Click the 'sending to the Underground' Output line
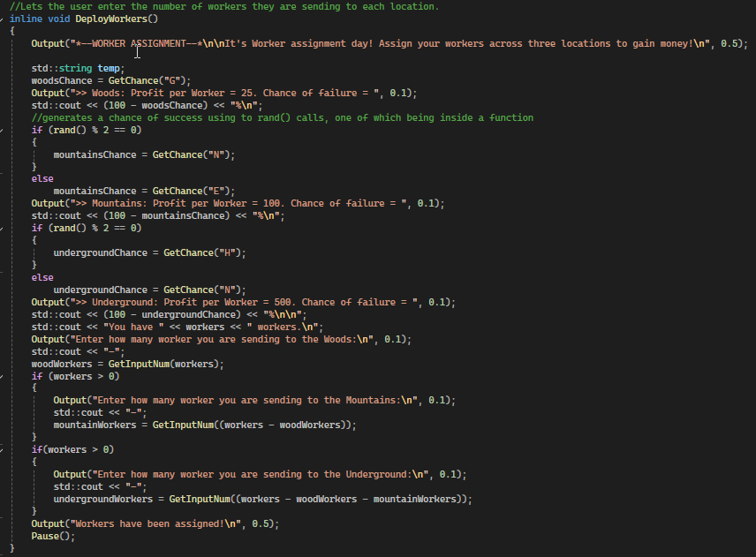 260,475
